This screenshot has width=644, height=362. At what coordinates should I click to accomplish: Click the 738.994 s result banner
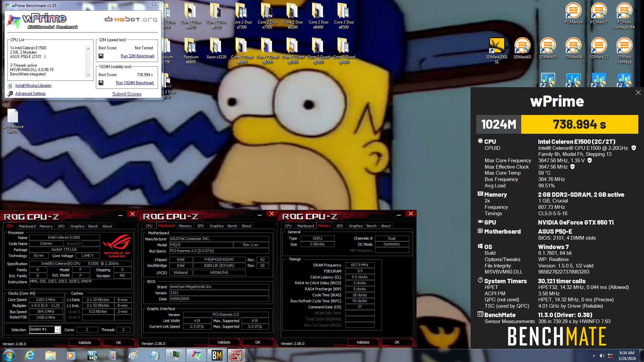(579, 124)
